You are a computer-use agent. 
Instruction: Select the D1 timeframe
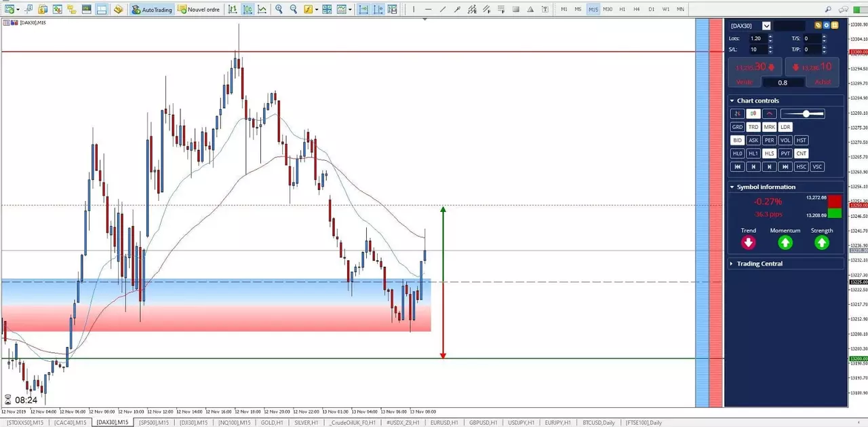[652, 10]
